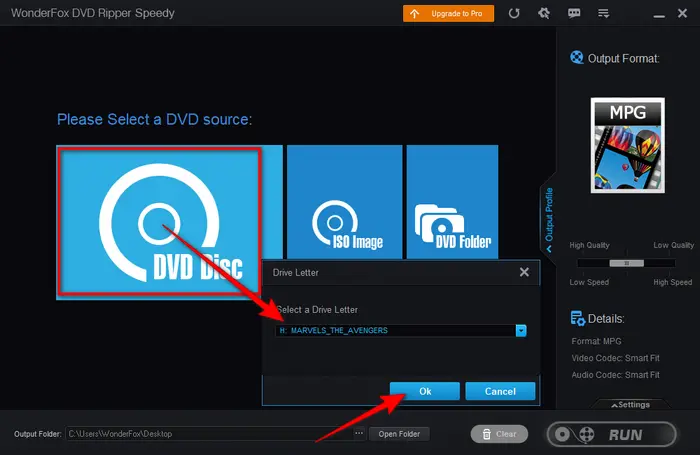Browse output folder with the ellipsis button

coord(359,434)
